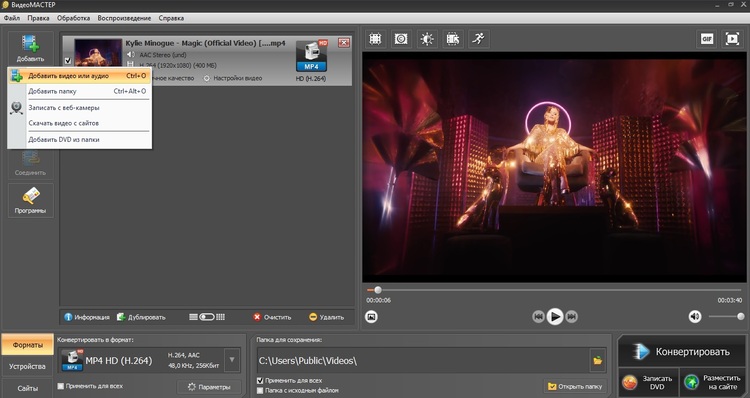Click the playback seek slider handle
The image size is (750, 398).
(378, 290)
